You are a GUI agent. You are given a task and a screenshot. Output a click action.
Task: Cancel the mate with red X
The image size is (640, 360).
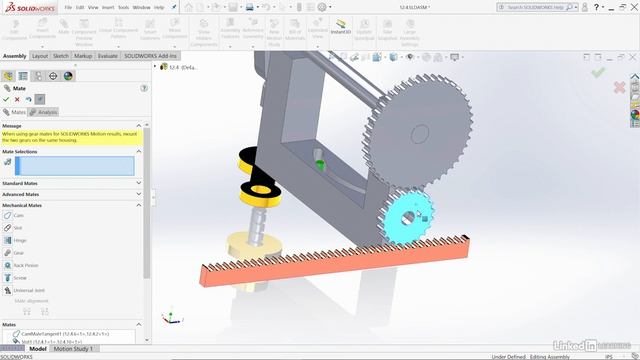pos(17,100)
